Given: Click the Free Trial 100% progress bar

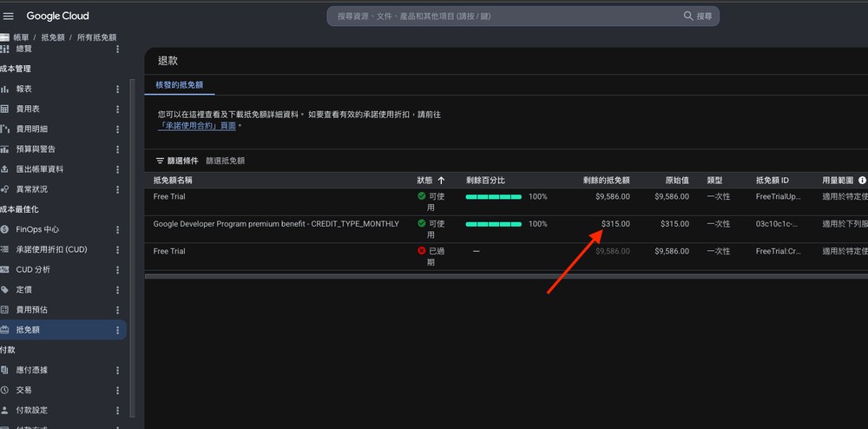Looking at the screenshot, I should coord(494,196).
